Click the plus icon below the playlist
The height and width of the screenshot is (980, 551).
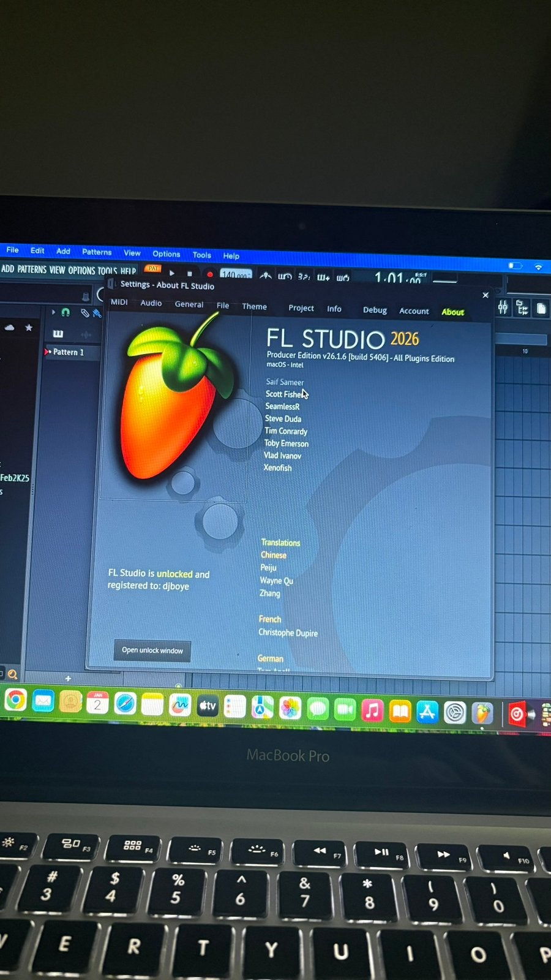click(x=68, y=679)
